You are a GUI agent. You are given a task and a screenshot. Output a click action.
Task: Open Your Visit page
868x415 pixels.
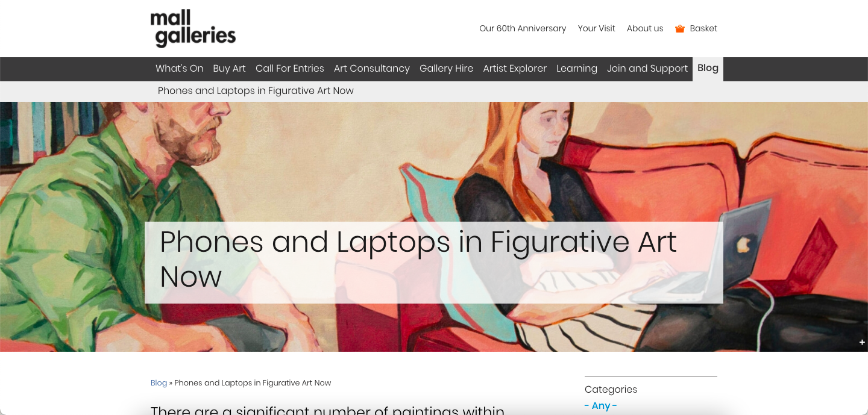(x=597, y=28)
